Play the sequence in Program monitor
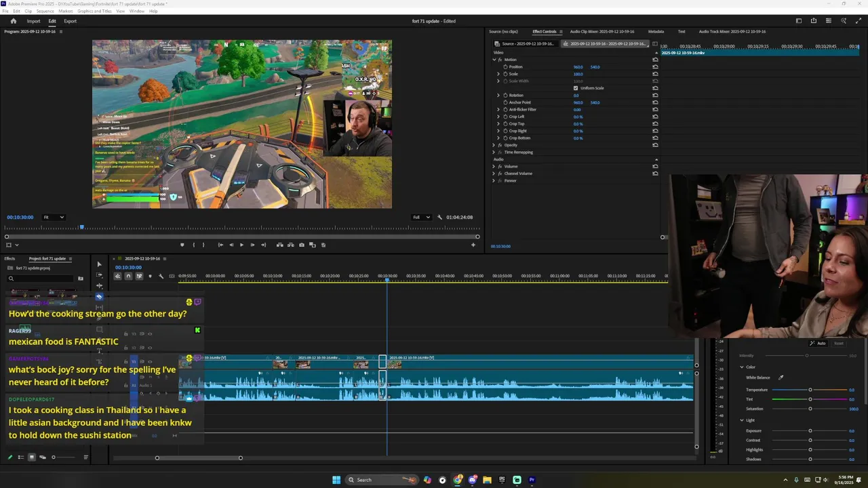 pos(241,245)
